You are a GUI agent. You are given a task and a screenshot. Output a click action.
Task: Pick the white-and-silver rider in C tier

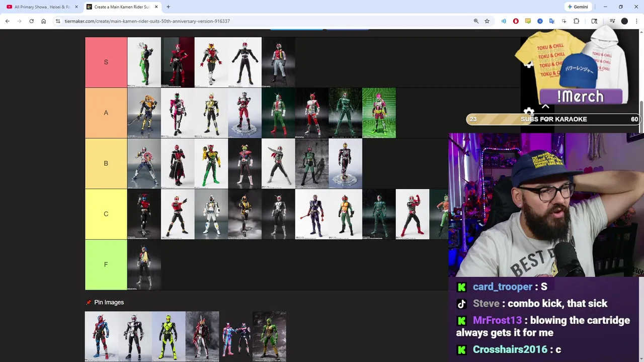(211, 214)
